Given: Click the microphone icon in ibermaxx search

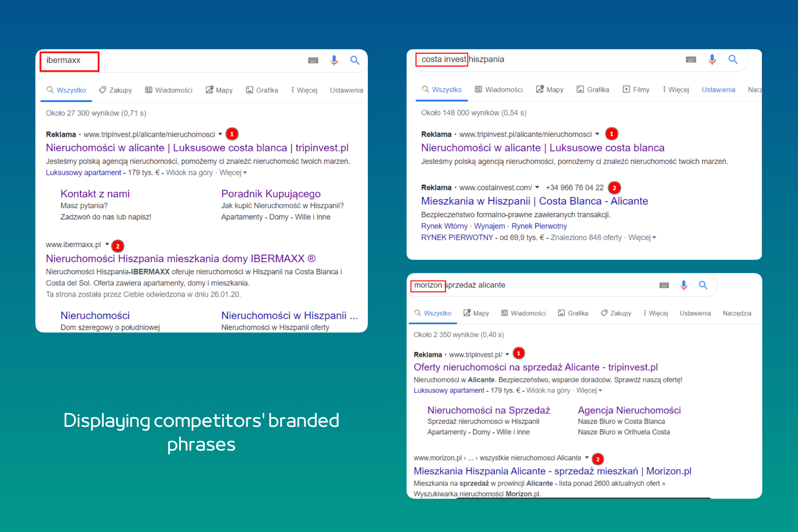Looking at the screenshot, I should 334,61.
